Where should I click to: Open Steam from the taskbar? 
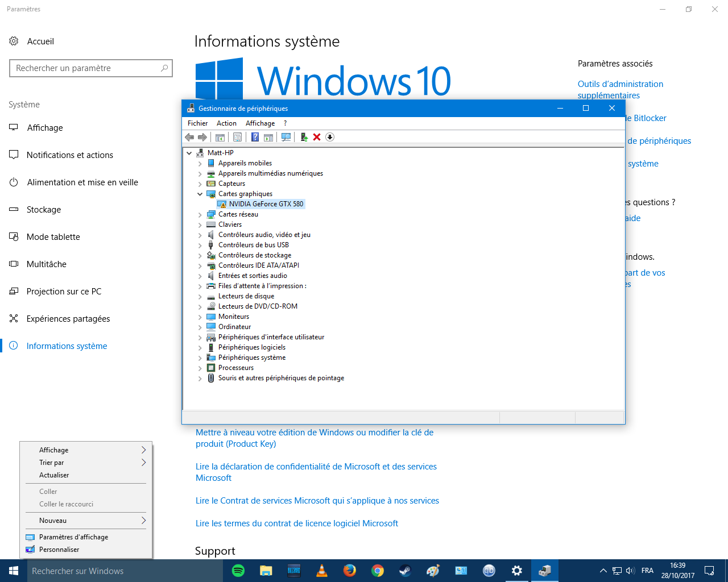[x=405, y=571]
